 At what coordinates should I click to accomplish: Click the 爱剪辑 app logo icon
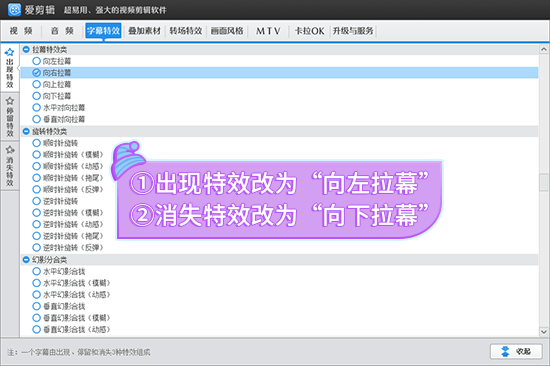pos(14,9)
